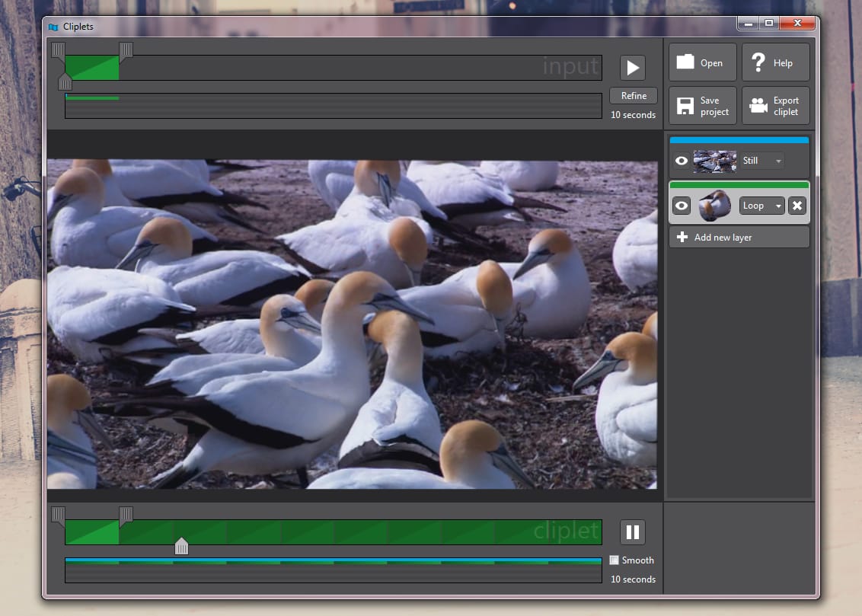Click the input timeline left start handle
Screen dimensions: 862x616
(58, 50)
